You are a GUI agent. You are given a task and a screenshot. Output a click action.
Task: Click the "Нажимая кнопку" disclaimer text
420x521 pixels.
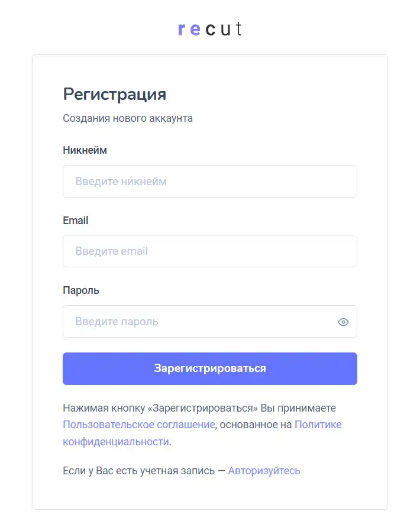[104, 408]
